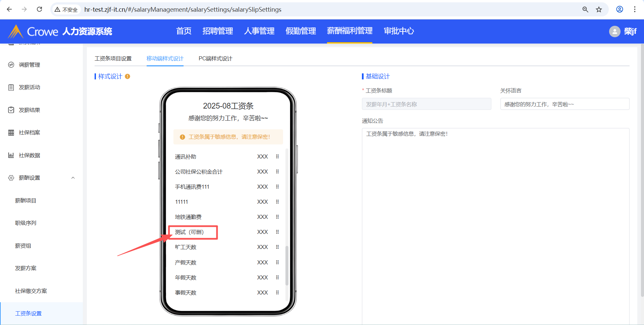The height and width of the screenshot is (325, 644).
Task: Click the 事假天数 item label
Action: pos(185,293)
